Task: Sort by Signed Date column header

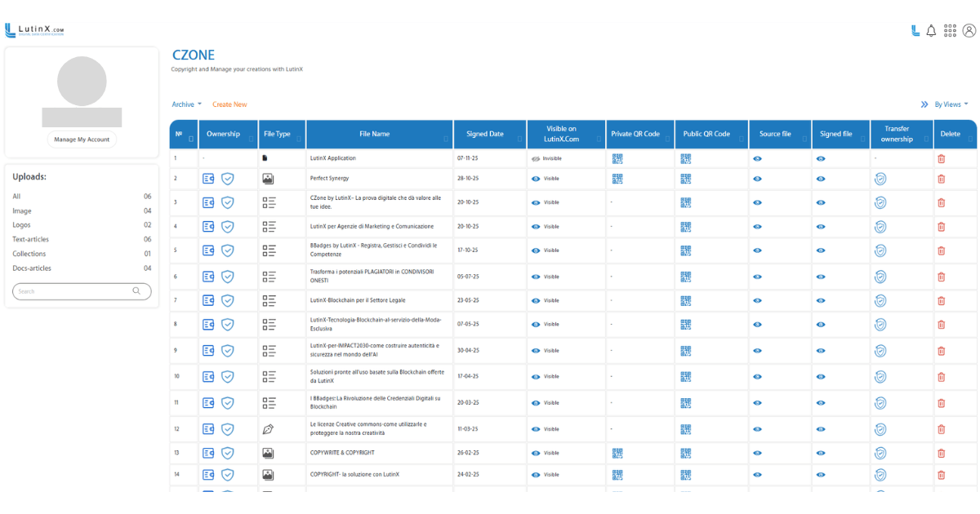Action: (485, 134)
